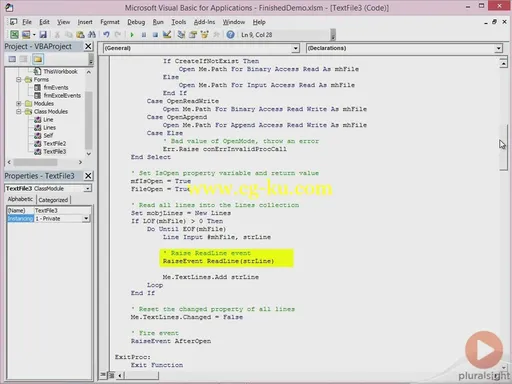The height and width of the screenshot is (384, 512).
Task: Open the Instancing value dropdown arrow
Action: coord(86,219)
